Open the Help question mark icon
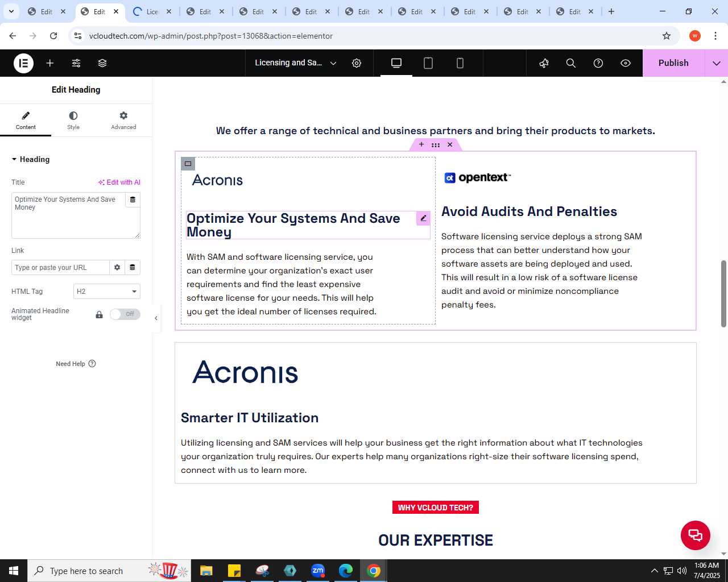The height and width of the screenshot is (582, 728). (x=598, y=63)
